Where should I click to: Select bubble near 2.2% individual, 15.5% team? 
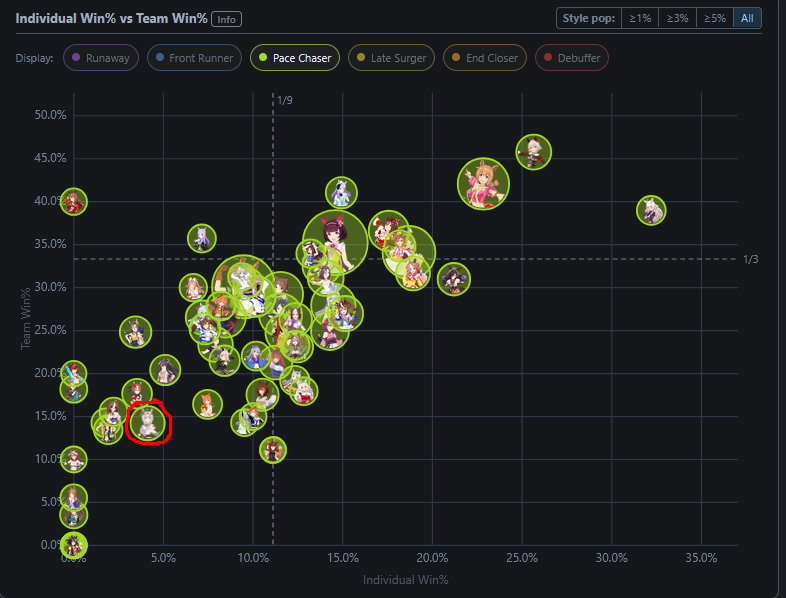pos(113,412)
